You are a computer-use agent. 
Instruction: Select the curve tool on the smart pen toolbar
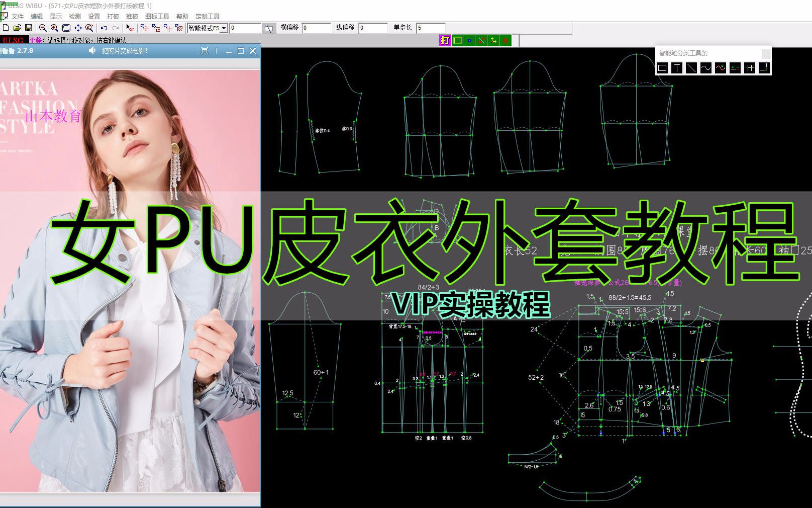(706, 67)
